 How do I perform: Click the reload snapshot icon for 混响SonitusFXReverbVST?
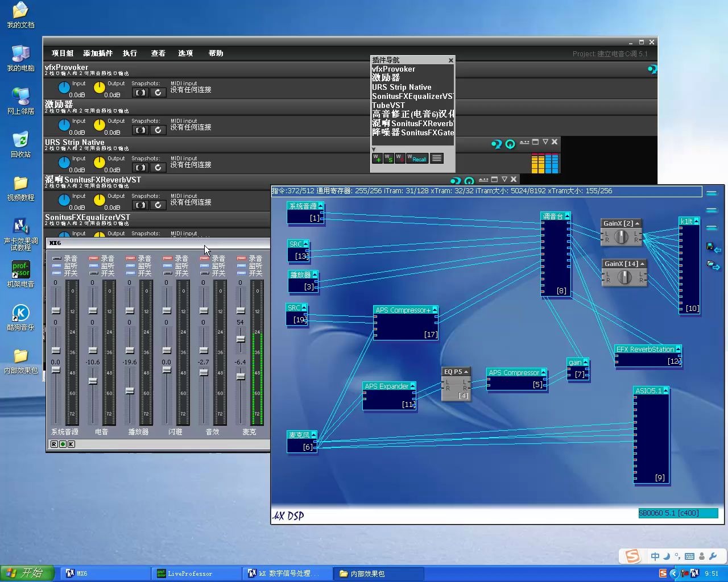pyautogui.click(x=158, y=205)
